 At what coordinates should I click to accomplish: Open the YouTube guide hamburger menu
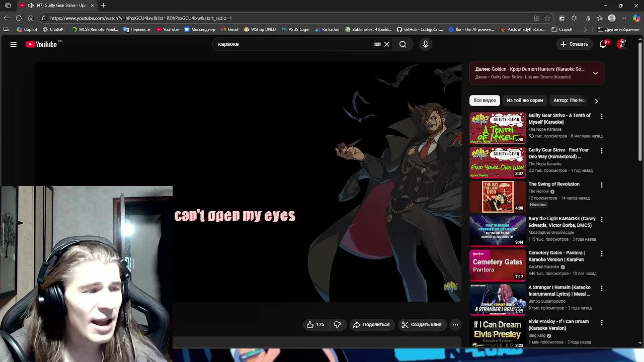[14, 44]
